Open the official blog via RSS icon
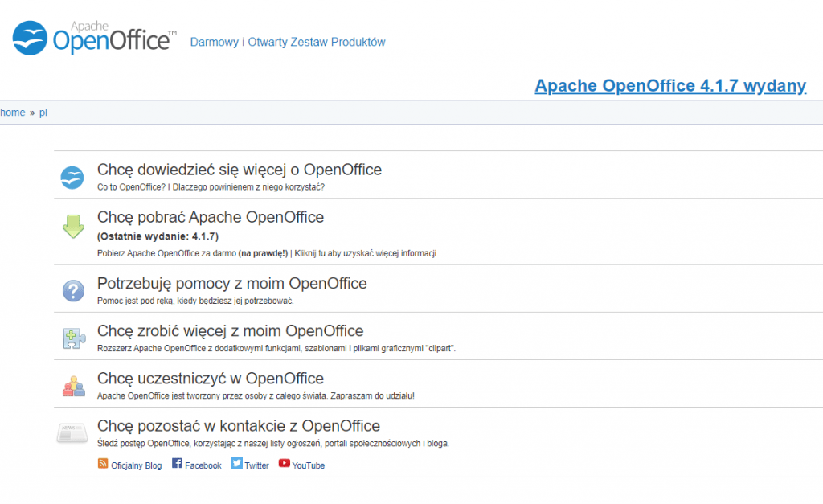Image resolution: width=823 pixels, height=504 pixels. [103, 463]
